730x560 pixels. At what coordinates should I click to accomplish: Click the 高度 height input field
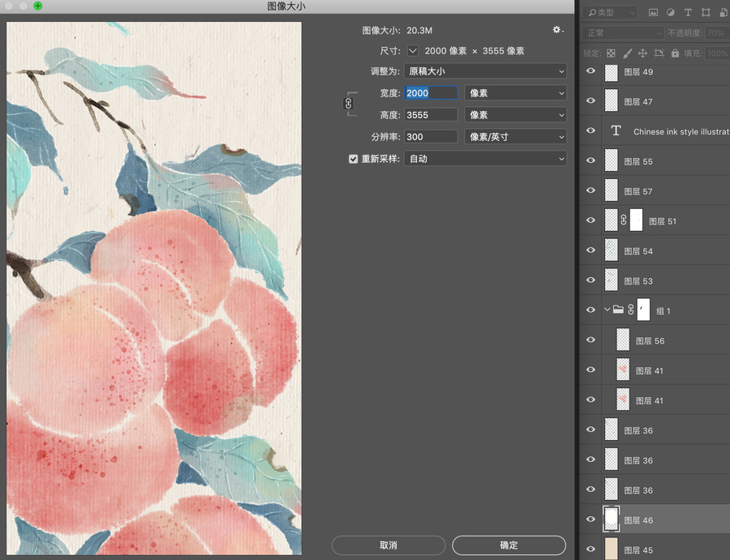click(x=432, y=115)
